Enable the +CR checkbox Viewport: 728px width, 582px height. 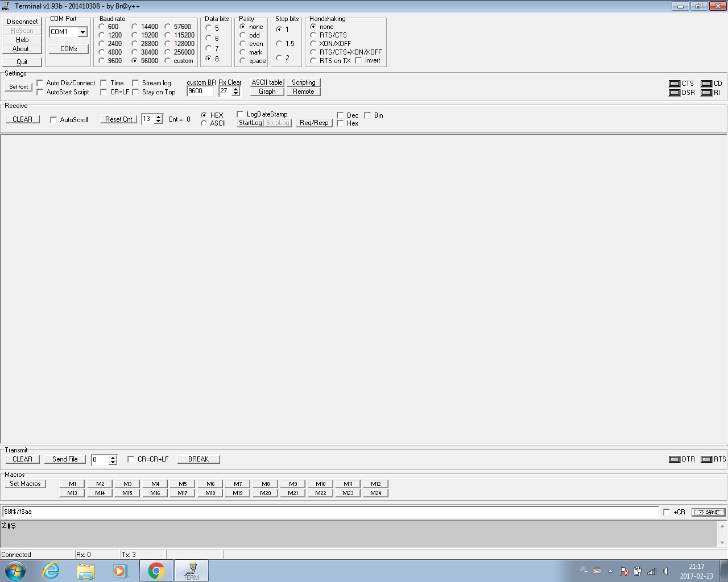[667, 512]
